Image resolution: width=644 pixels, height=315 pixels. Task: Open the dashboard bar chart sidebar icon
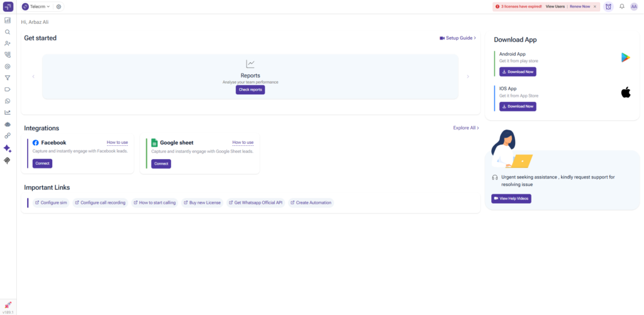click(8, 20)
